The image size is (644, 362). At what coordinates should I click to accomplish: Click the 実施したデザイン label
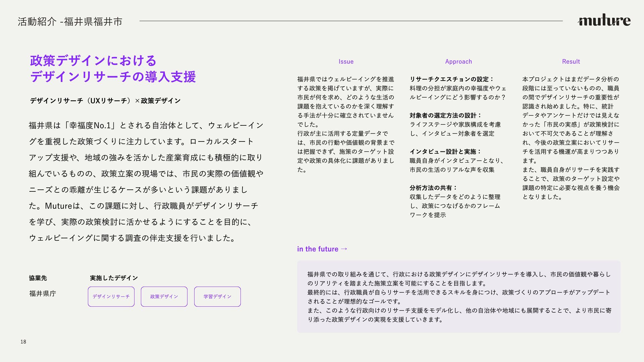point(114,278)
